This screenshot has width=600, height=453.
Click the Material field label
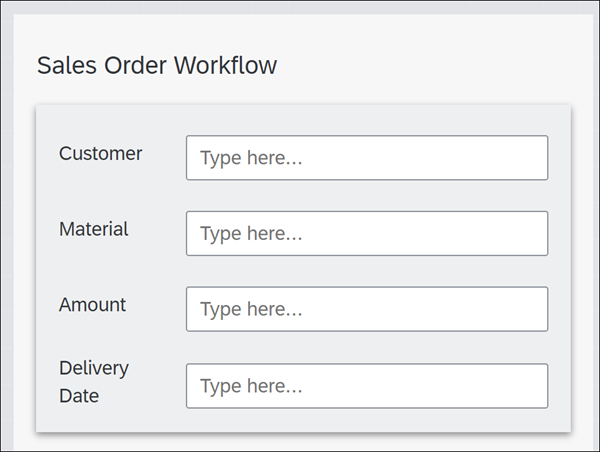93,229
